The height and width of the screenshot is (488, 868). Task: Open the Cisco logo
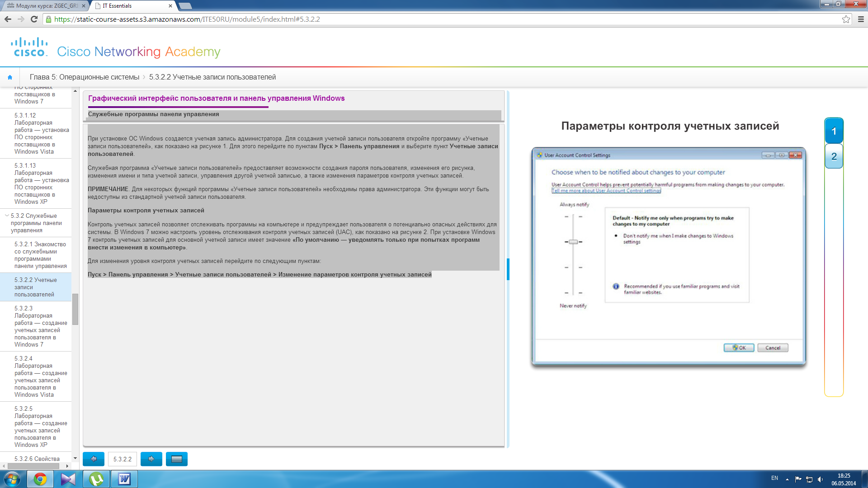29,47
